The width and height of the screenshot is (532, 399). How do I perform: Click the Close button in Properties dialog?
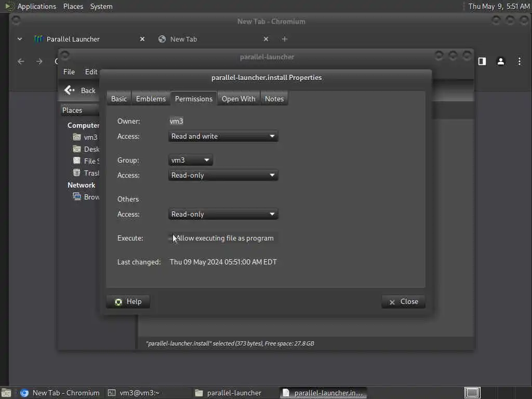pyautogui.click(x=403, y=302)
